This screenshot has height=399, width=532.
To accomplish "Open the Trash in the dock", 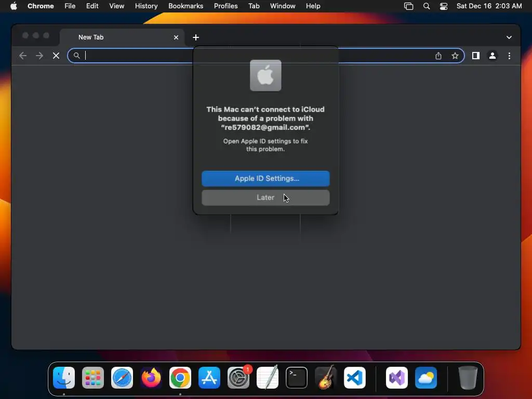I will click(x=468, y=378).
